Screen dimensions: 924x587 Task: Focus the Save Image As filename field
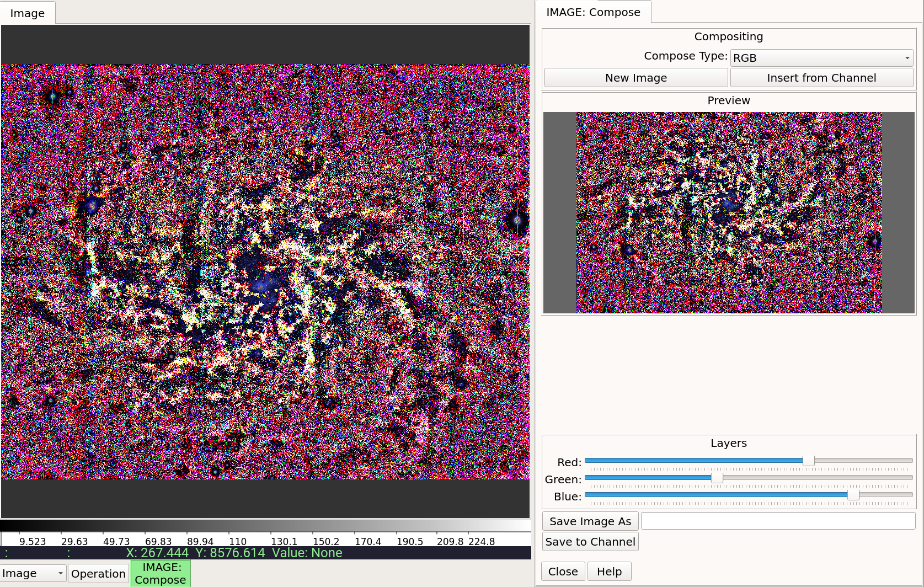(x=778, y=521)
